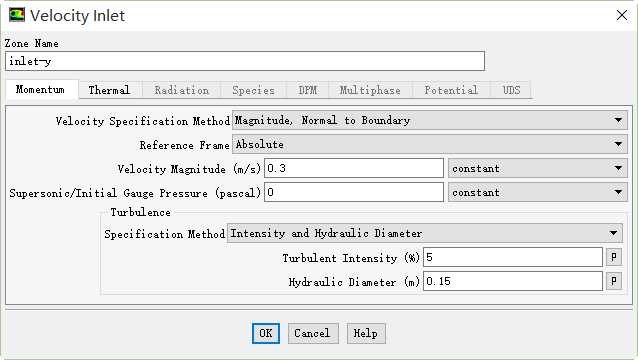Open the Velocity Magnitude constant dropdown
Viewport: 638px width, 360px height.
tap(537, 168)
